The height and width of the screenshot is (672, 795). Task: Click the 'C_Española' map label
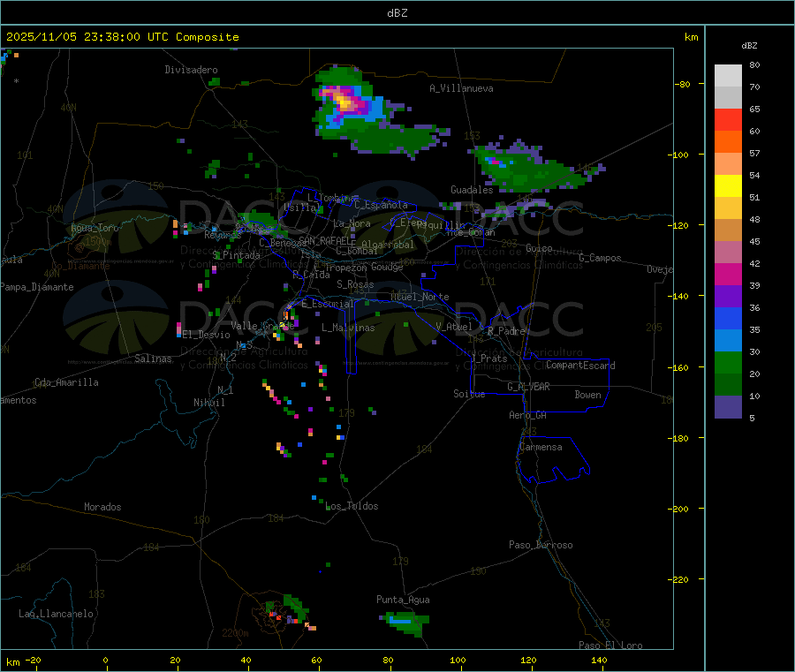(x=381, y=205)
